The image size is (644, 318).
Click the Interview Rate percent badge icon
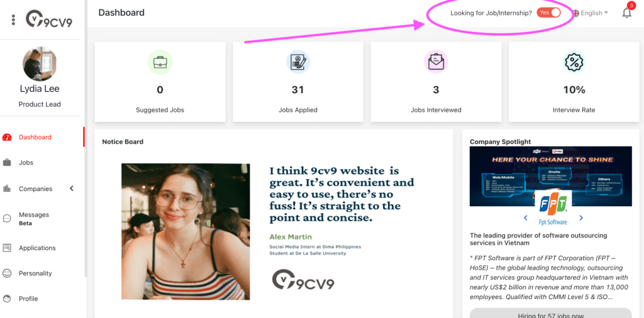pyautogui.click(x=574, y=62)
